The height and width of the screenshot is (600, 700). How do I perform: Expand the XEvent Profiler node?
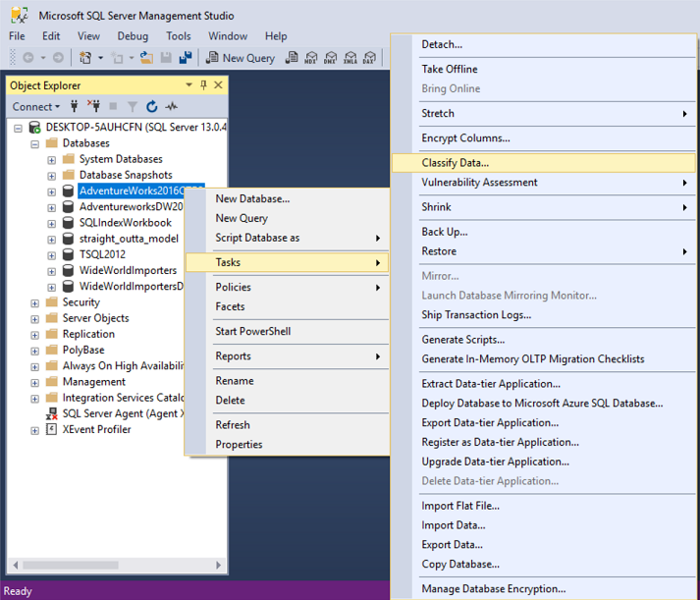point(34,430)
